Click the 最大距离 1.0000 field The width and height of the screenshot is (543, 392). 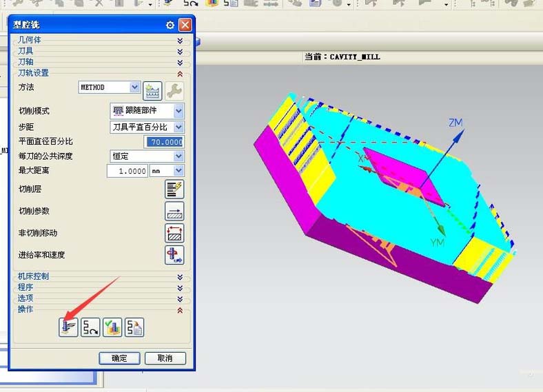pyautogui.click(x=127, y=171)
